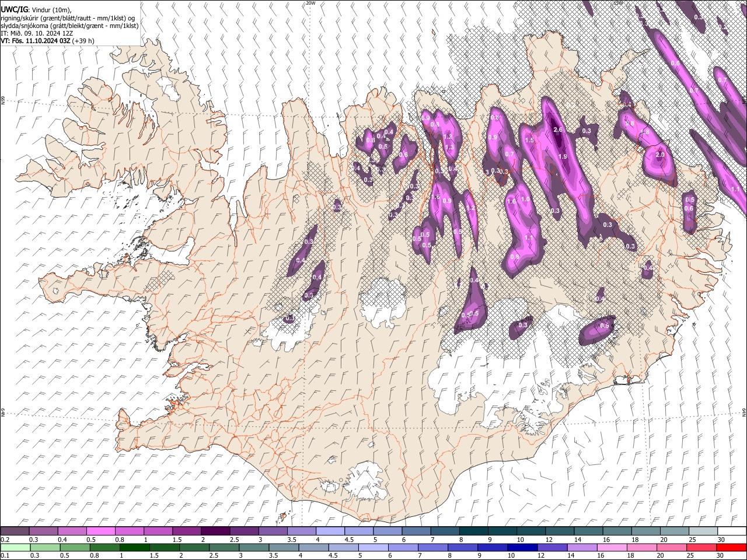Click the lower legend swatch between 2.5 and 3
The image size is (747, 560).
tap(224, 547)
